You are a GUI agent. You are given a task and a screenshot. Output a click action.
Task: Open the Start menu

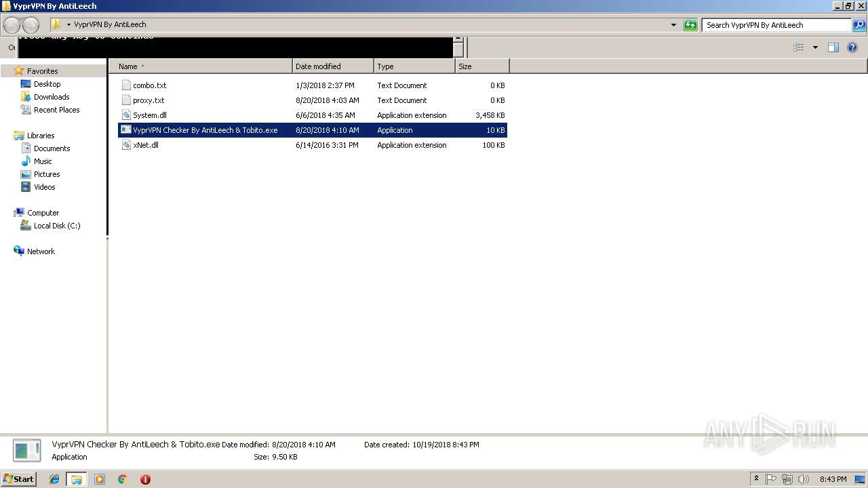tap(19, 479)
